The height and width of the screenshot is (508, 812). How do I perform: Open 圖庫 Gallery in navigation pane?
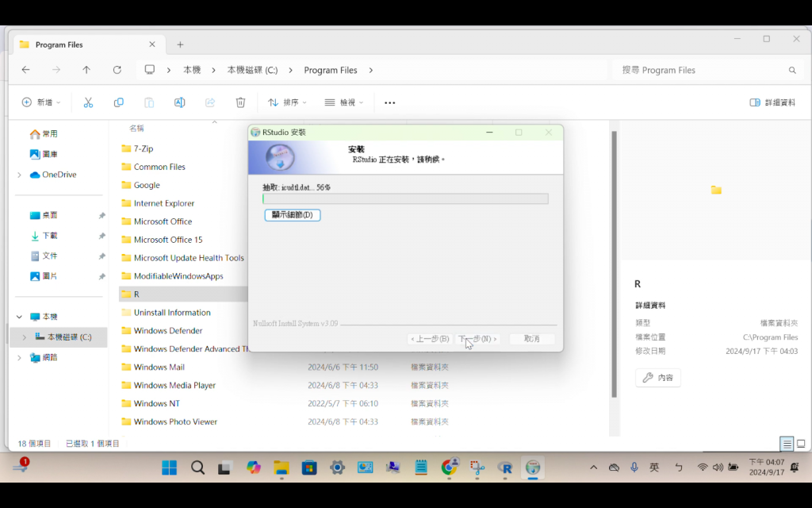(44, 154)
